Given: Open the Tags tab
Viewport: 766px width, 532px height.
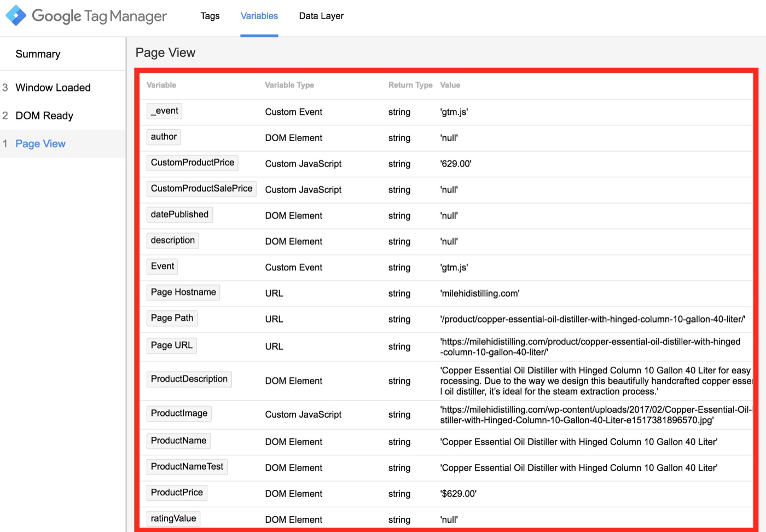Looking at the screenshot, I should tap(210, 16).
